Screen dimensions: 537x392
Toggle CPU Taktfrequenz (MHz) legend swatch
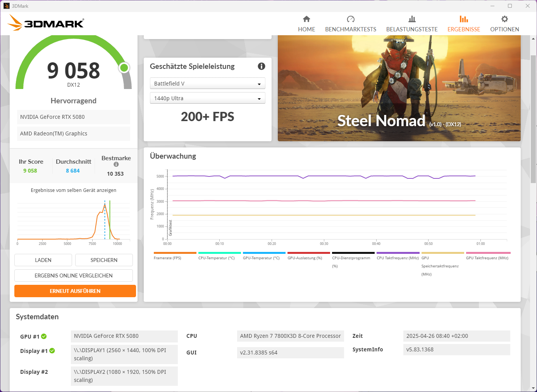(398, 253)
